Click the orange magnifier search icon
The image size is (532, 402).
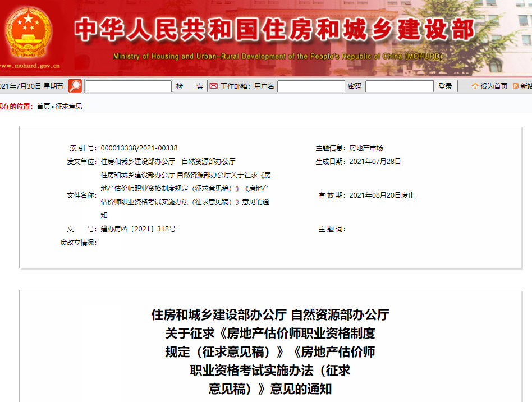(75, 86)
